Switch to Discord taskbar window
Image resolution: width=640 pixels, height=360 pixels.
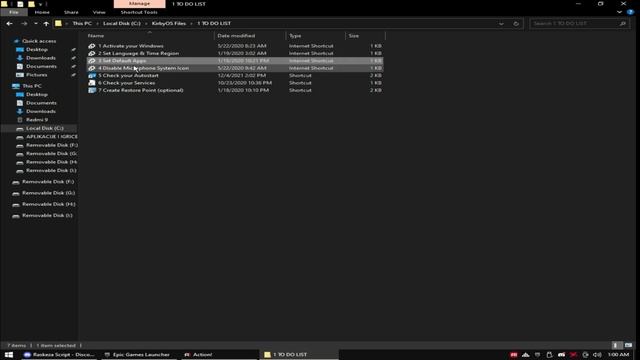coord(59,355)
